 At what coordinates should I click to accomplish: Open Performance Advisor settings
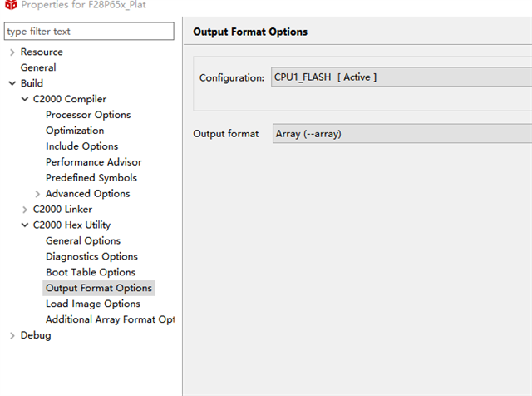pyautogui.click(x=93, y=162)
